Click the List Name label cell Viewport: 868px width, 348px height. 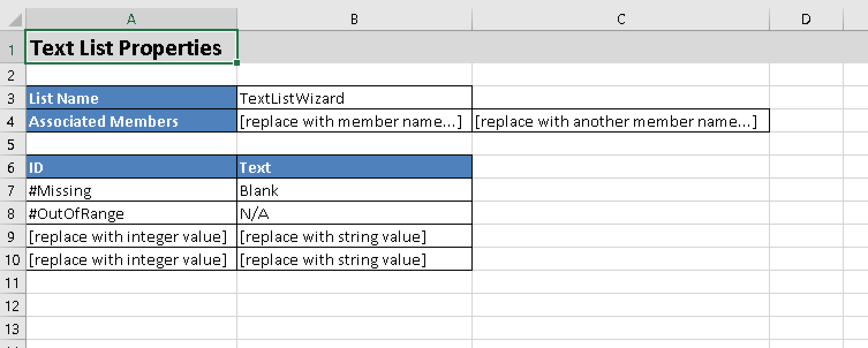click(x=131, y=99)
